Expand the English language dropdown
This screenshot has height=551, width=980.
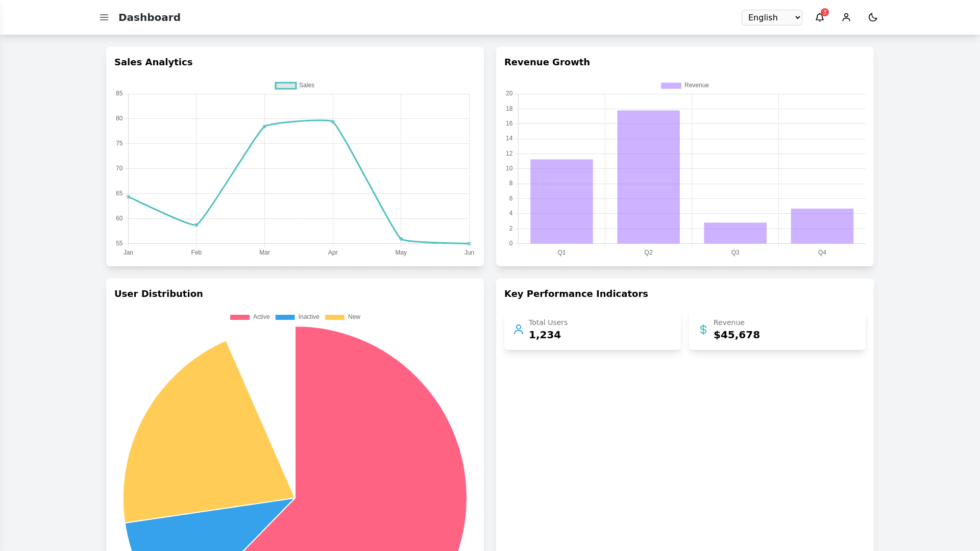(x=771, y=17)
